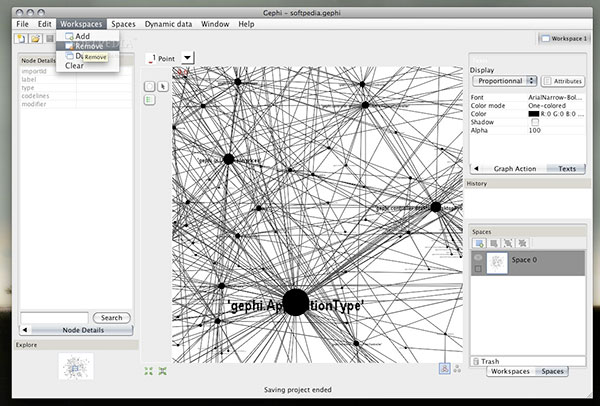Viewport: 600px width, 406px height.
Task: Tick the checkbox under Space 0 eye
Action: click(478, 269)
